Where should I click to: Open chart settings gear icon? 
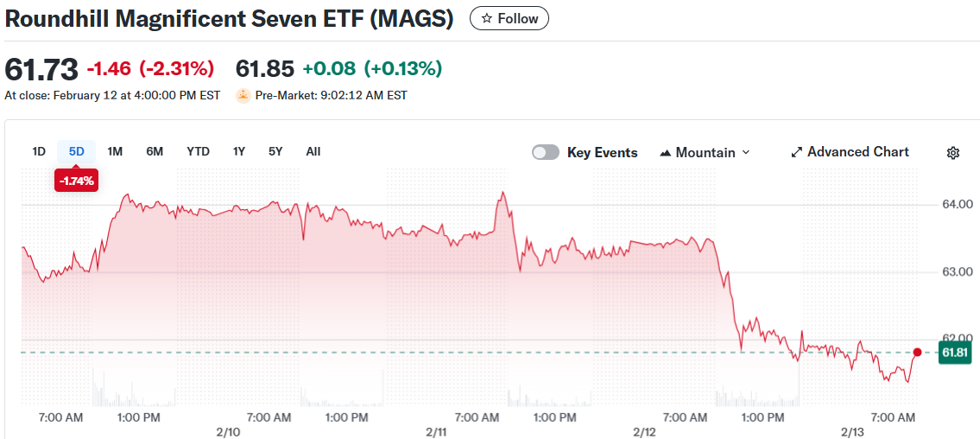pos(953,153)
